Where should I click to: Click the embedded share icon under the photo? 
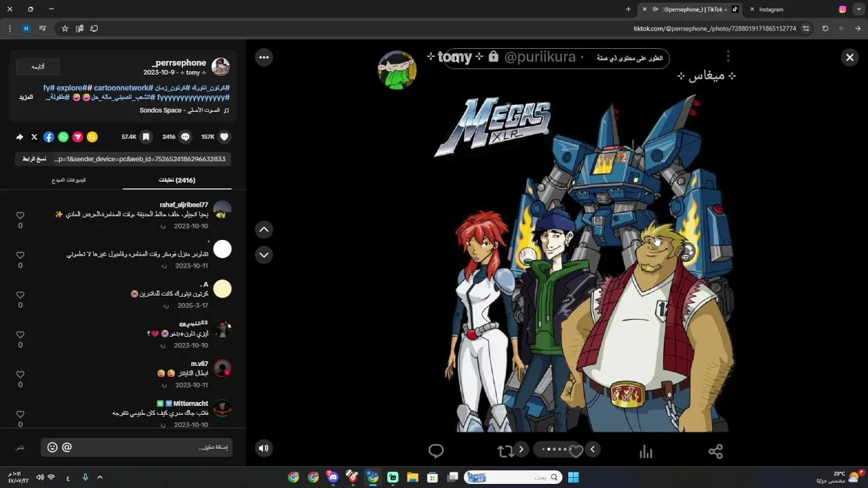[715, 451]
